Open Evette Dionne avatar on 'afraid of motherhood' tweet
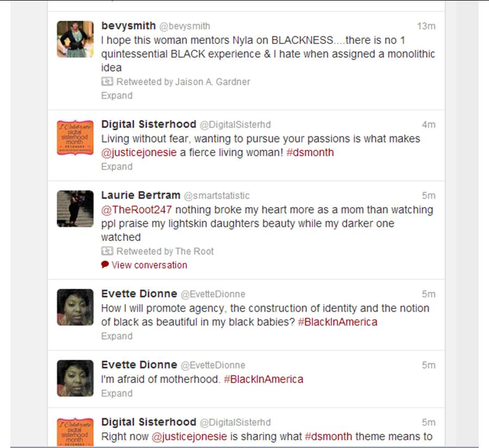This screenshot has width=489, height=448. tap(75, 378)
